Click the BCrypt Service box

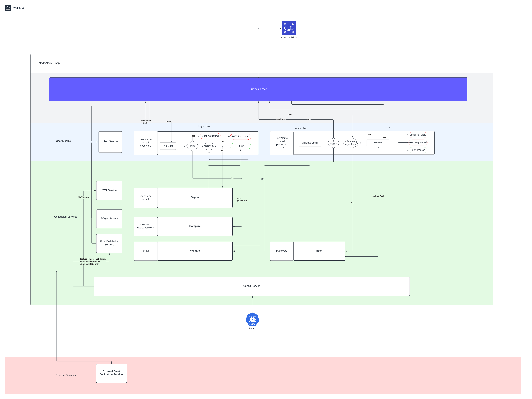(x=109, y=219)
